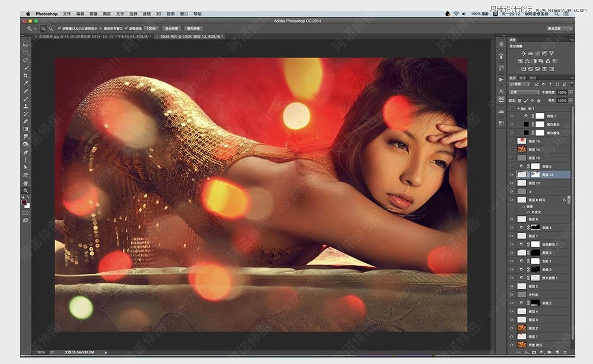The width and height of the screenshot is (593, 364).
Task: Hide the 图层 10 layer
Action: coord(512,183)
